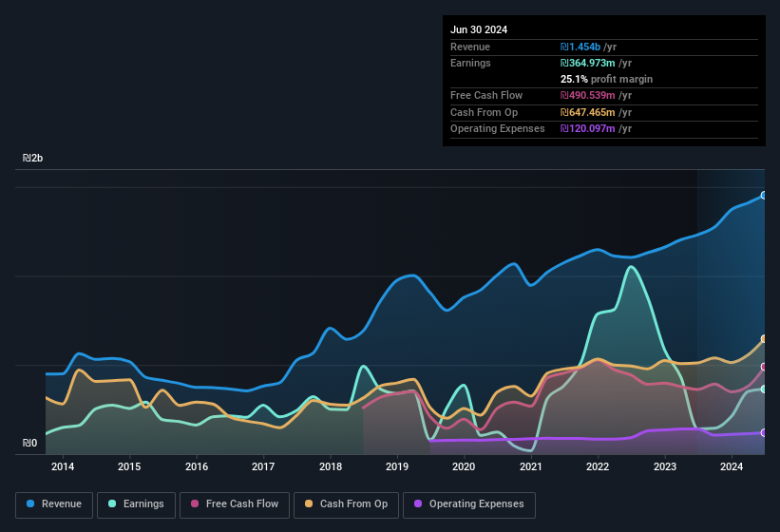Toggle the Operating Expenses legend button
780x532 pixels.
tap(469, 504)
